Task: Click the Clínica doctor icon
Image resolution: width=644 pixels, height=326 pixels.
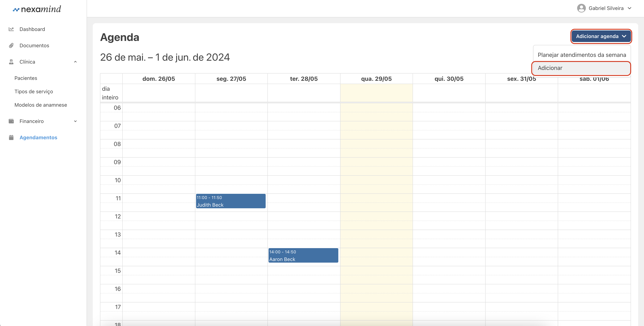Action: [x=11, y=62]
